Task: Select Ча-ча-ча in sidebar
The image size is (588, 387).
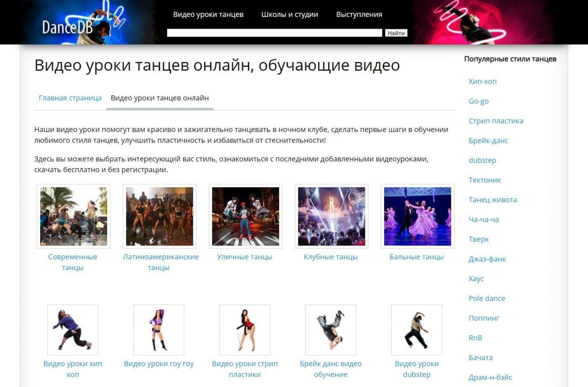Action: (x=483, y=220)
